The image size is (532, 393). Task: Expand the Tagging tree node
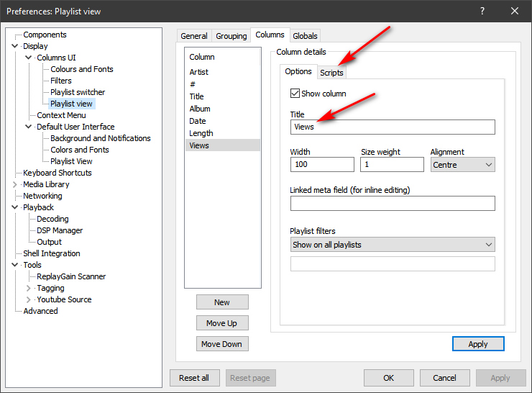click(x=29, y=288)
